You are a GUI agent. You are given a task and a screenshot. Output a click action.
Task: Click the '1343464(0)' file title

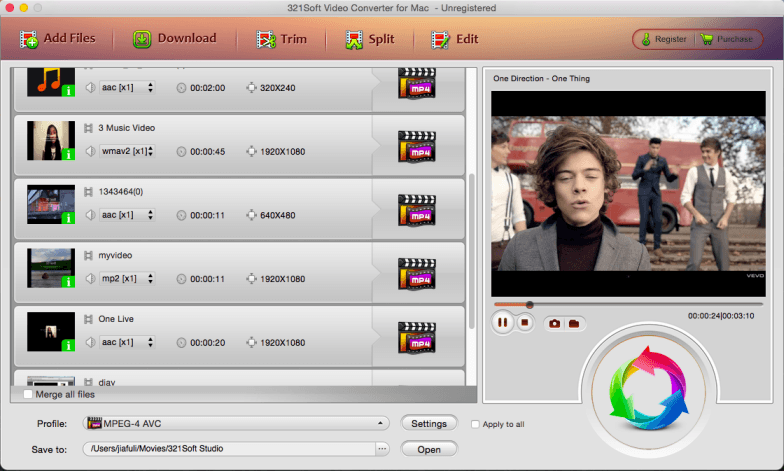tap(120, 192)
